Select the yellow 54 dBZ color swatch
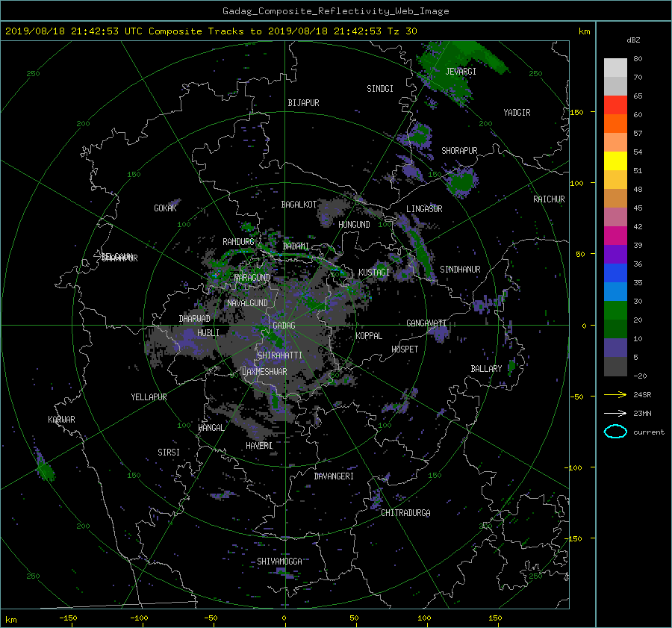This screenshot has height=628, width=672. click(x=615, y=161)
